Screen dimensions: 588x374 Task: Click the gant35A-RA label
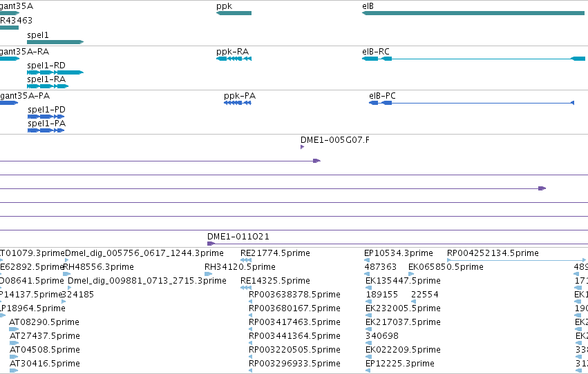click(x=24, y=51)
